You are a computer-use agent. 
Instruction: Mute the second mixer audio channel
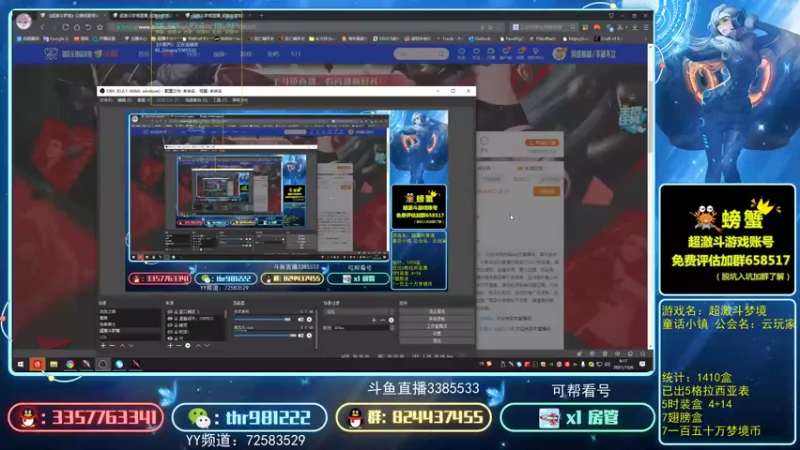coord(301,335)
